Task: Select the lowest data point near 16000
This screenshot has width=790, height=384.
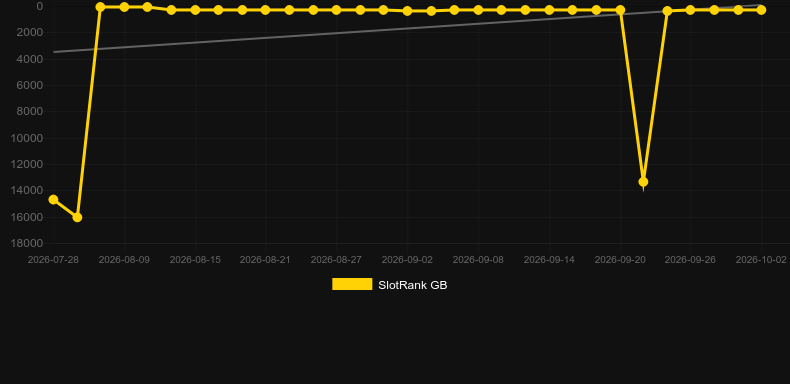Action: (x=77, y=217)
